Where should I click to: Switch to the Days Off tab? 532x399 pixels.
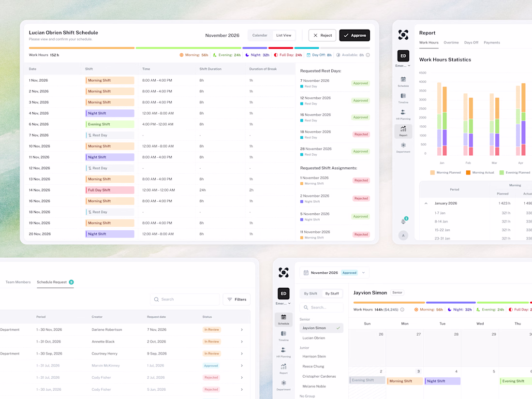point(471,43)
